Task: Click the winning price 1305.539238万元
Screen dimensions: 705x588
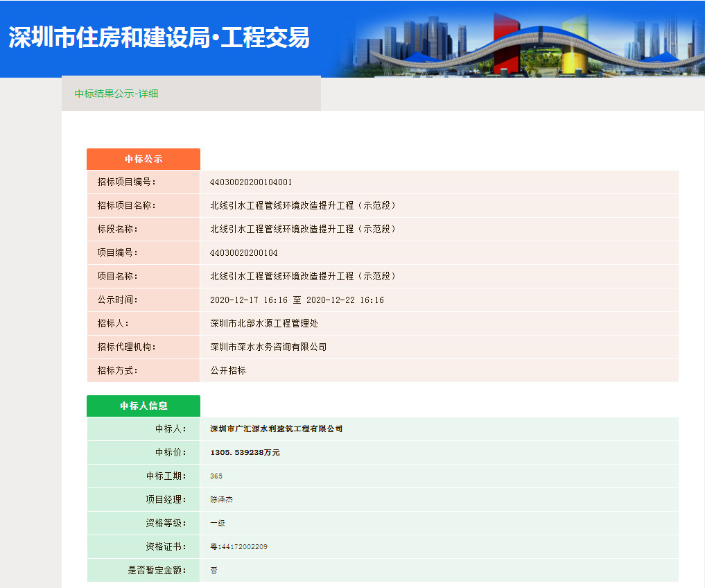Action: click(x=245, y=452)
